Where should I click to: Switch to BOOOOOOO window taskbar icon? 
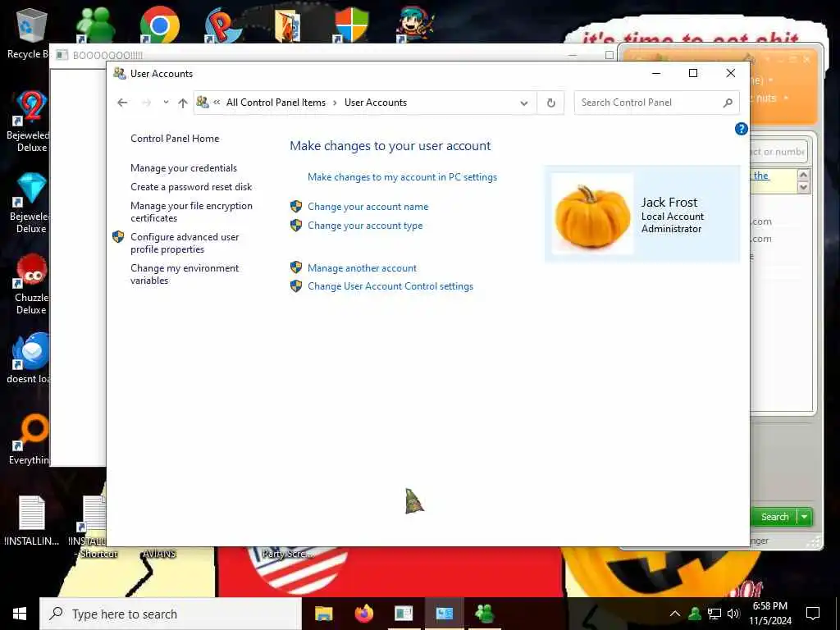pyautogui.click(x=404, y=614)
